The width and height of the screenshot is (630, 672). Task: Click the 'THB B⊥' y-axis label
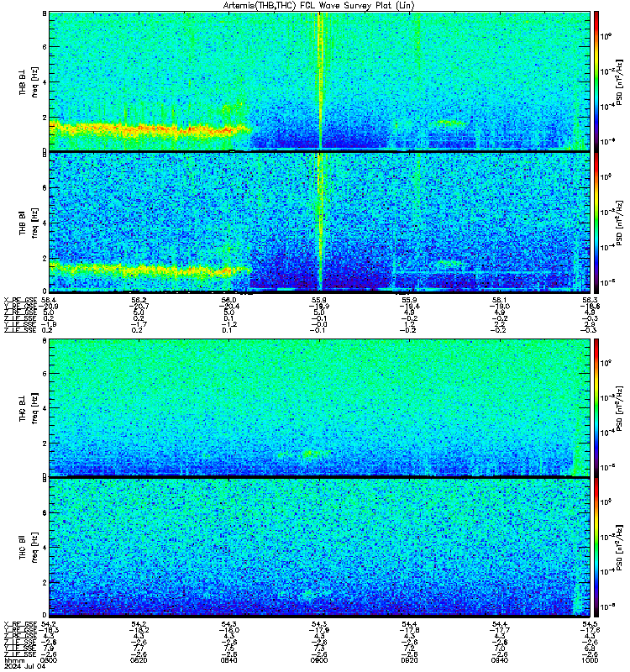[23, 81]
